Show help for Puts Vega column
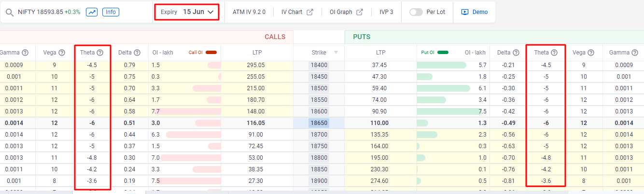This screenshot has height=194, width=644. (591, 53)
